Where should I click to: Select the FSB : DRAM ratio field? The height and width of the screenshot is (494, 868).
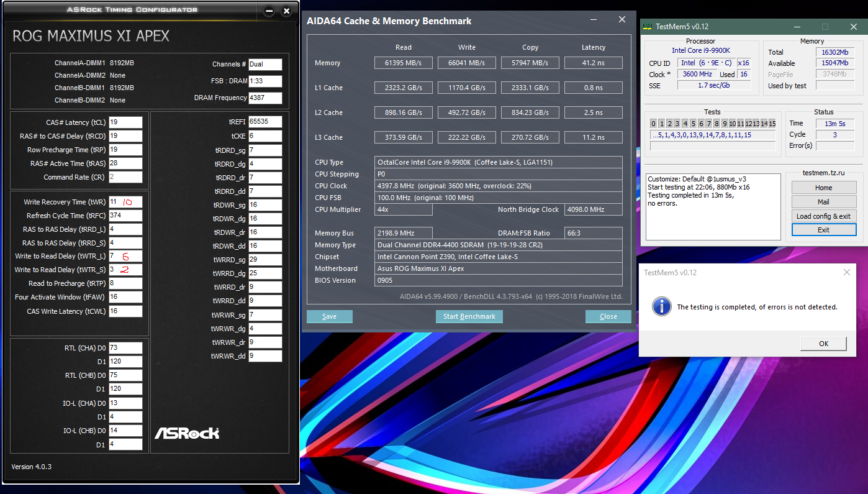pos(265,81)
